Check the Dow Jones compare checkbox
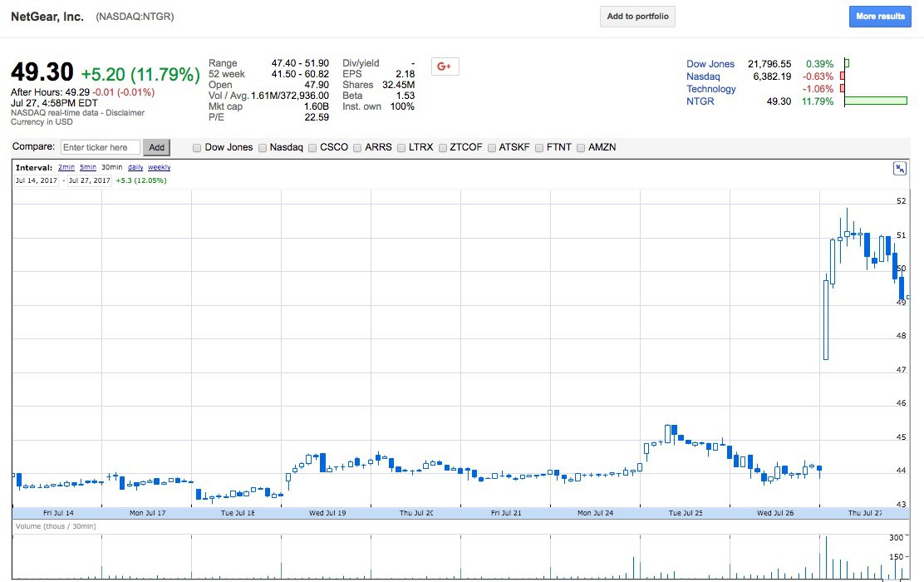 tap(197, 148)
